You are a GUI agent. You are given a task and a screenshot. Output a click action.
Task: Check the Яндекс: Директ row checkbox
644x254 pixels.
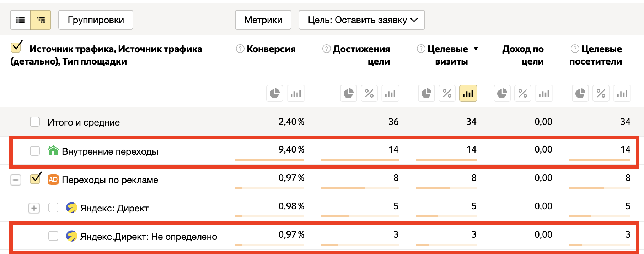53,208
